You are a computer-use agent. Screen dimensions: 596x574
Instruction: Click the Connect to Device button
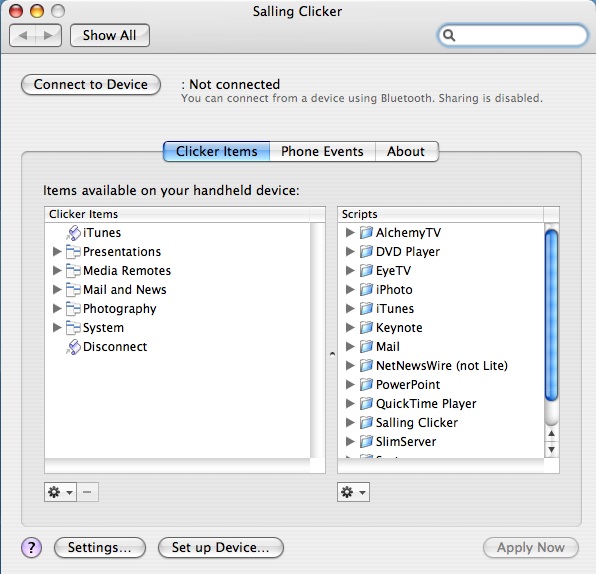[91, 84]
